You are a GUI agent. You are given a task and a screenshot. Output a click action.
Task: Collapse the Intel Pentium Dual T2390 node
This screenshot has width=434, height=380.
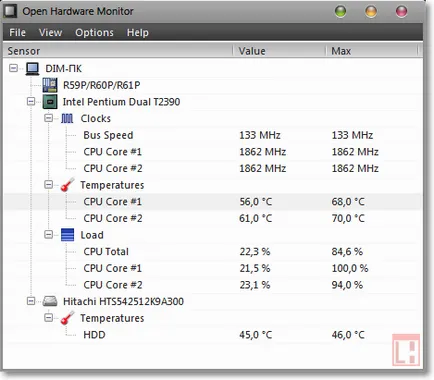pos(31,101)
